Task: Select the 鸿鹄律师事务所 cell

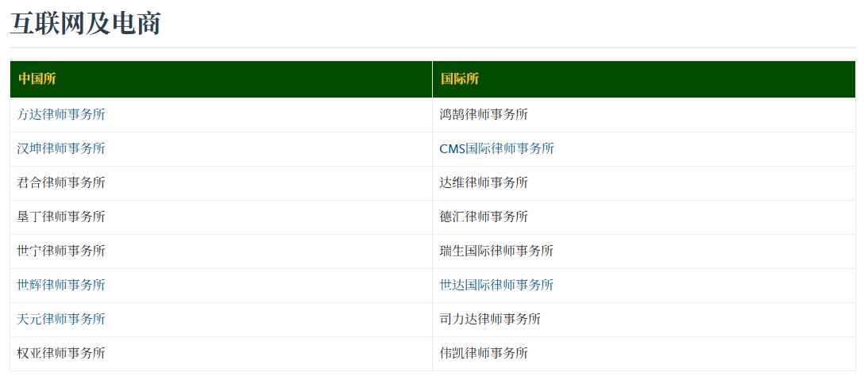Action: 644,115
